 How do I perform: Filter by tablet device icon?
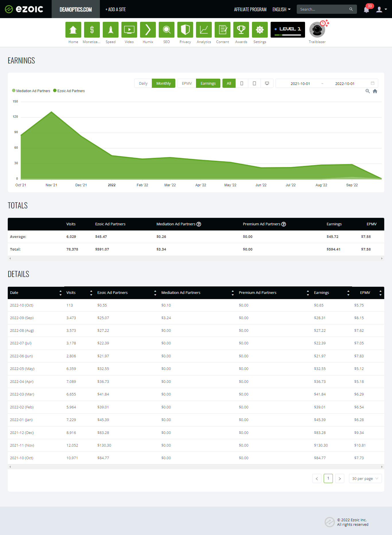point(254,83)
